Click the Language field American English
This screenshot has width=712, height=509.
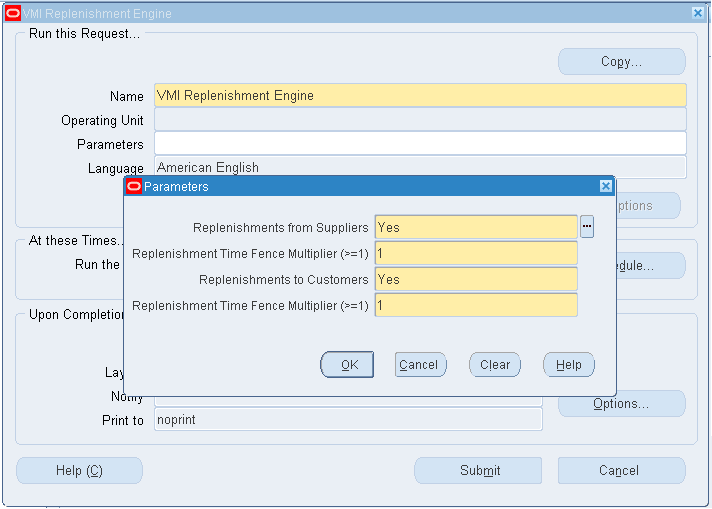420,166
